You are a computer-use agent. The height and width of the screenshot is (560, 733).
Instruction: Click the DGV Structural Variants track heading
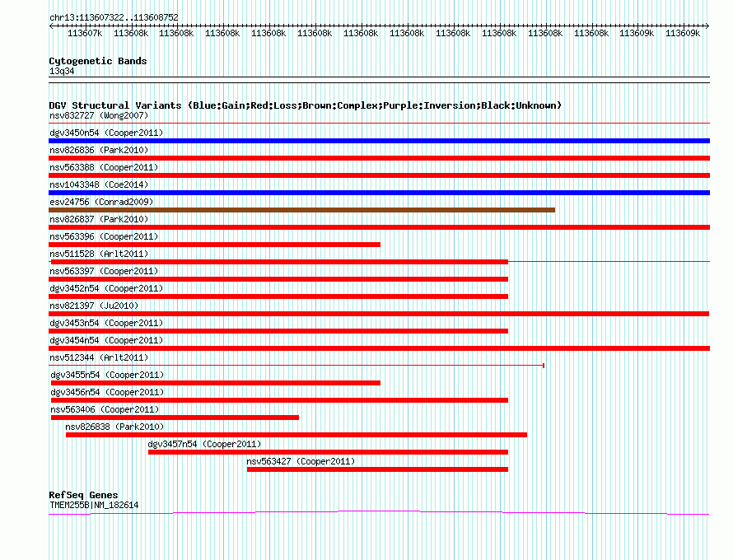point(305,105)
